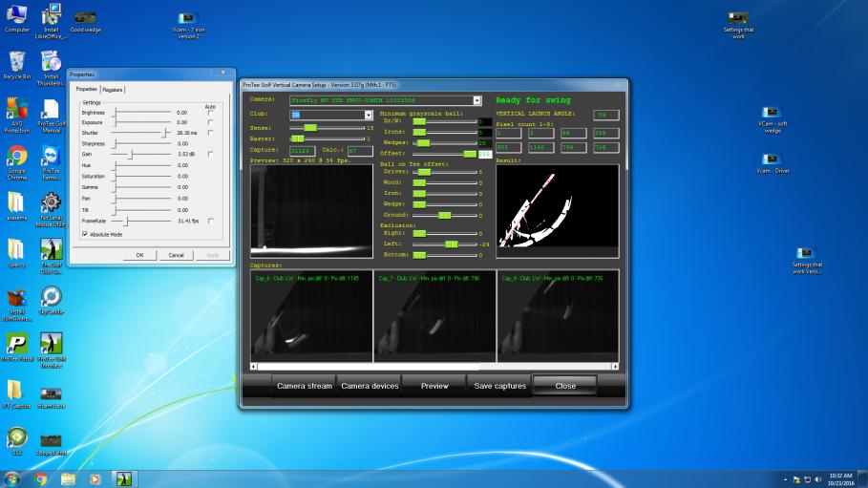Click Cancel in the Properties dialog
The image size is (868, 488).
pyautogui.click(x=176, y=255)
